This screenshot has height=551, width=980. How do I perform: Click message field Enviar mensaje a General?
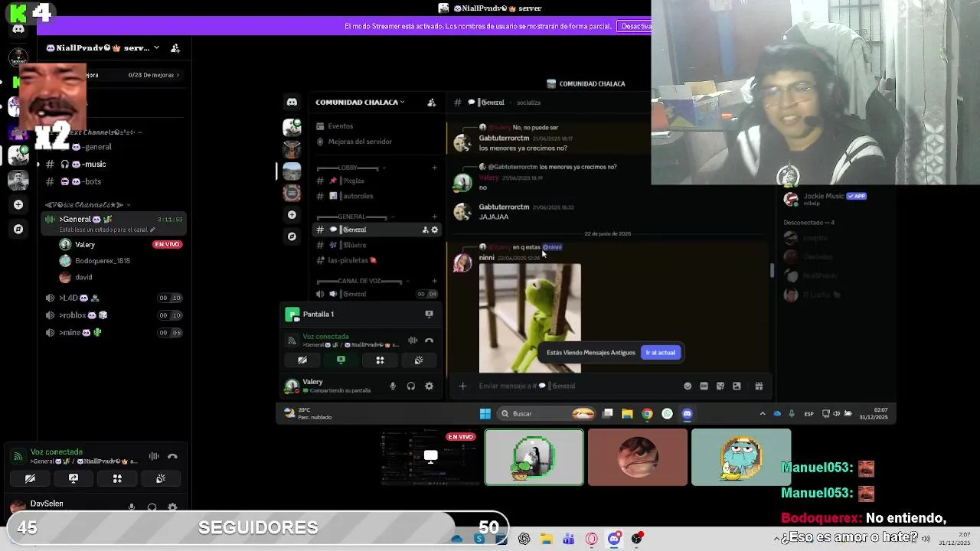[x=574, y=386]
